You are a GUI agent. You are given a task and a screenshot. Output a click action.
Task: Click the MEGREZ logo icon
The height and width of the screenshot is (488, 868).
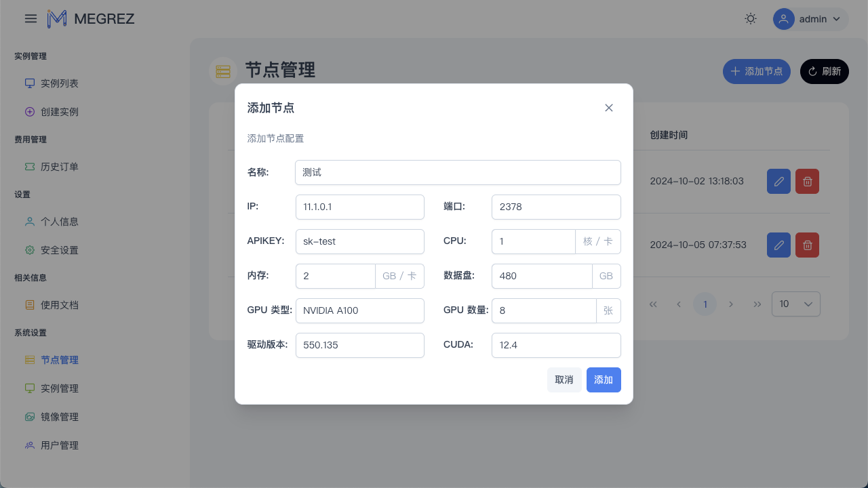point(57,19)
